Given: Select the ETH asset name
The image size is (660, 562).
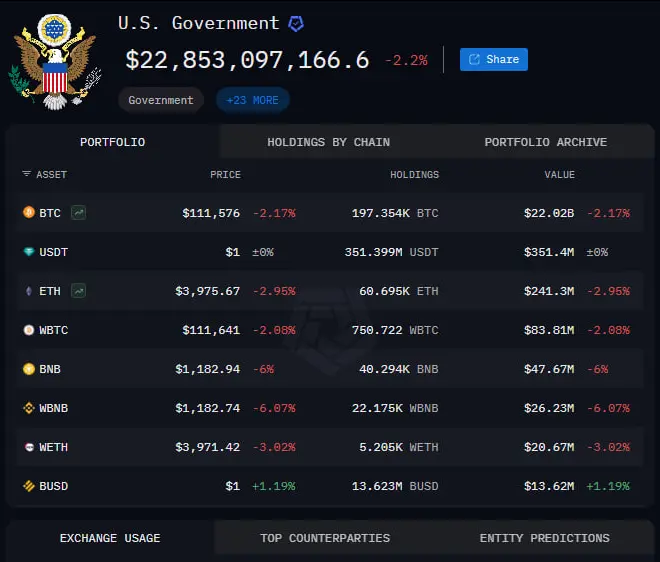Looking at the screenshot, I should point(50,291).
